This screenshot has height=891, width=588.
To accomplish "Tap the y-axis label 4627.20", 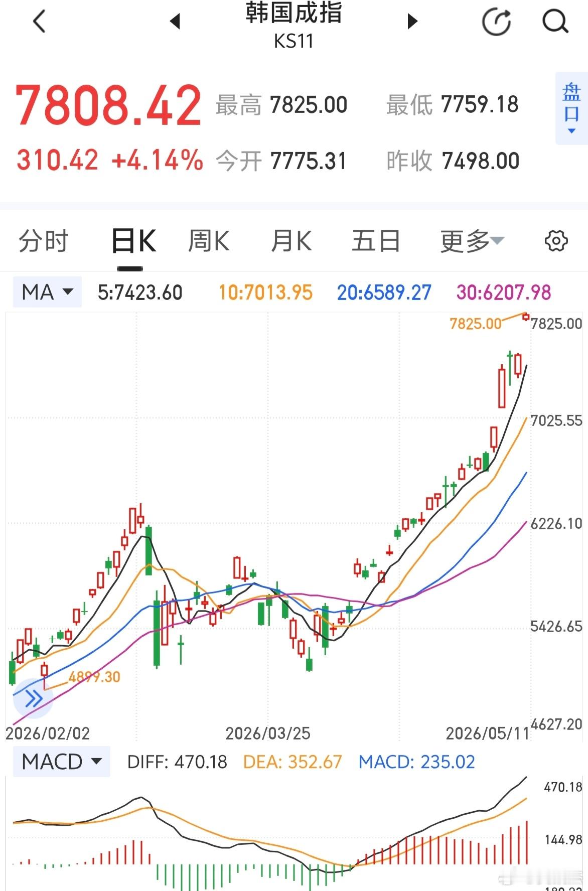I will (x=556, y=724).
